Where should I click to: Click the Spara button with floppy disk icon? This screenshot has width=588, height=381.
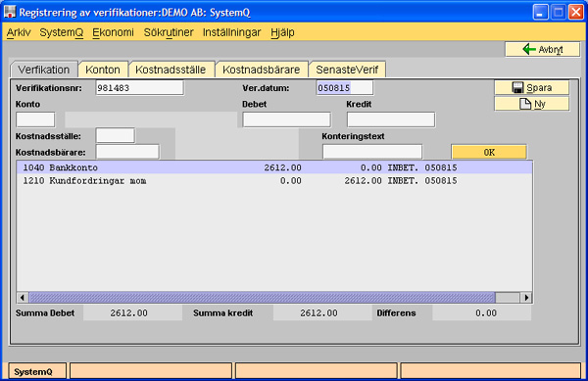point(532,88)
